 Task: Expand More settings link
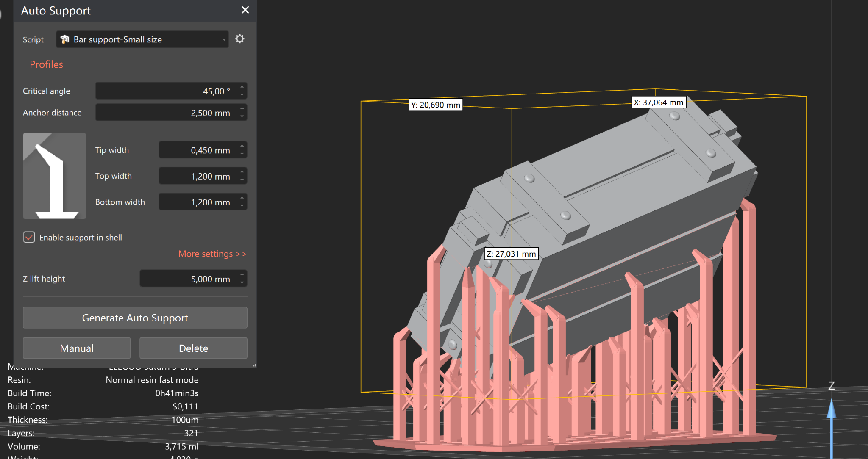pos(212,254)
